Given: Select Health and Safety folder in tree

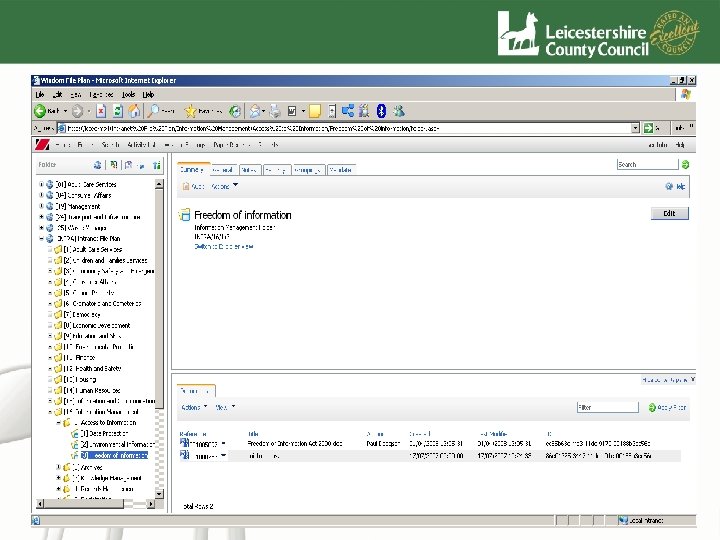Looking at the screenshot, I should [93, 369].
